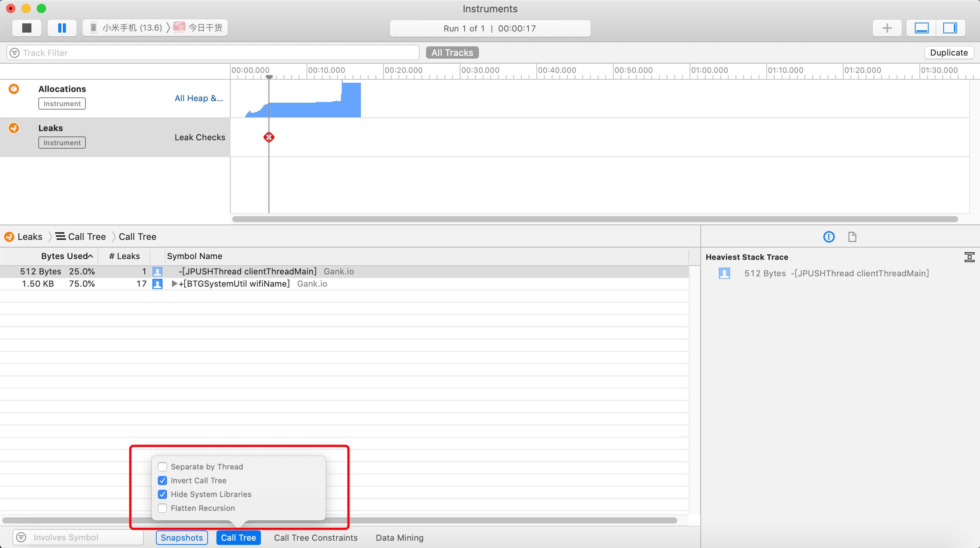Open the 今日干货 target selector
The height and width of the screenshot is (548, 980).
tap(203, 27)
